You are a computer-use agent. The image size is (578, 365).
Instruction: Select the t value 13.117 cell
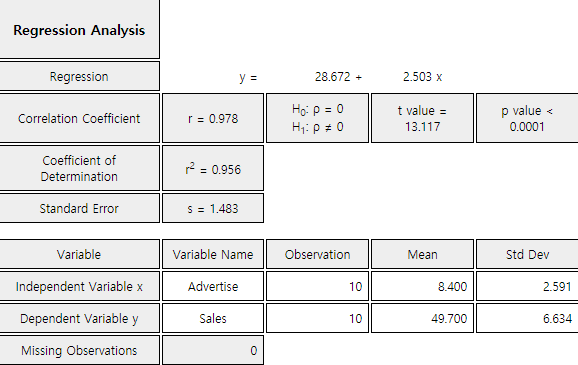(x=422, y=118)
